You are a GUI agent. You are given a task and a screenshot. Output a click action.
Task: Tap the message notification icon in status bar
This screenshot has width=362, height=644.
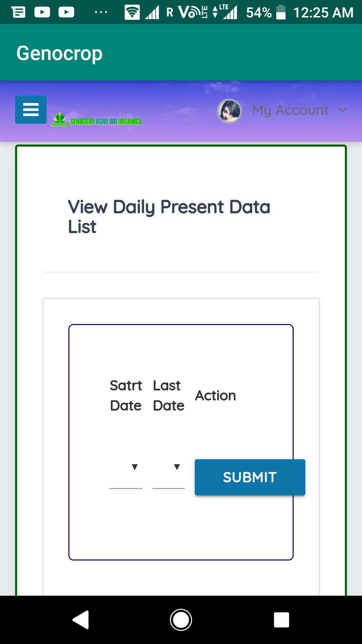[x=18, y=12]
